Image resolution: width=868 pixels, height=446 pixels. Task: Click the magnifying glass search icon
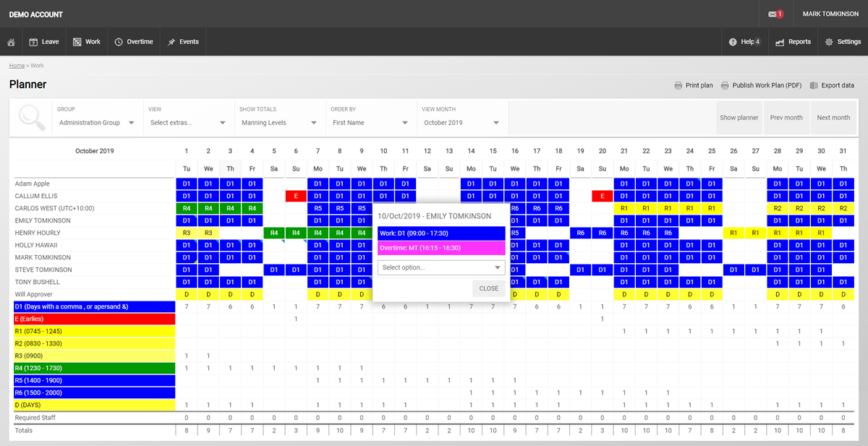pyautogui.click(x=31, y=117)
